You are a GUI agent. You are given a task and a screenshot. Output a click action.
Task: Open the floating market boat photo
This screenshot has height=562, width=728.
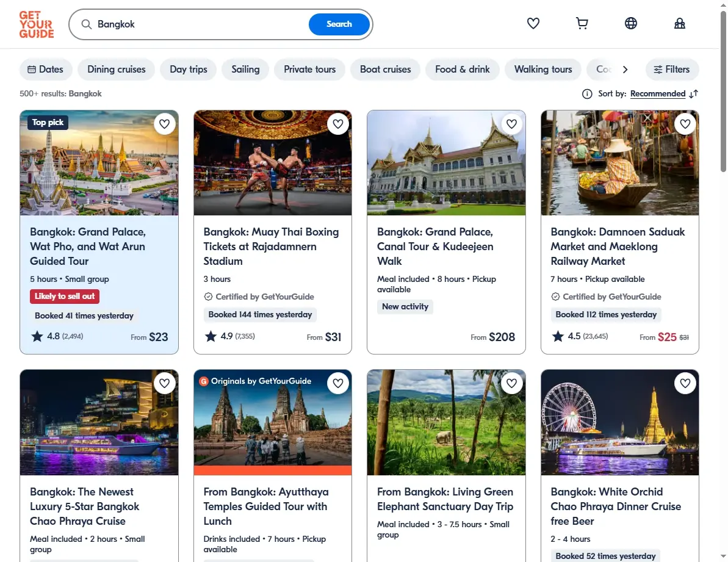pos(620,163)
